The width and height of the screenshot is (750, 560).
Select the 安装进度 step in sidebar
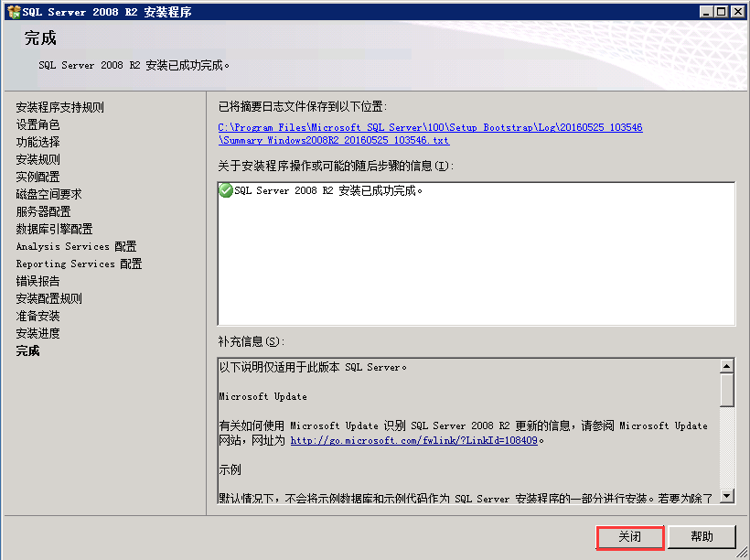point(37,333)
